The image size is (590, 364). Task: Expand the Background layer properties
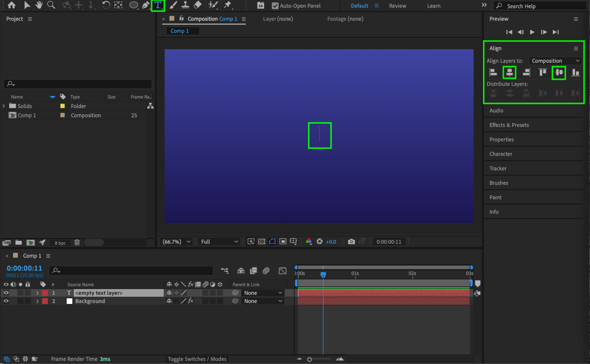tap(37, 301)
